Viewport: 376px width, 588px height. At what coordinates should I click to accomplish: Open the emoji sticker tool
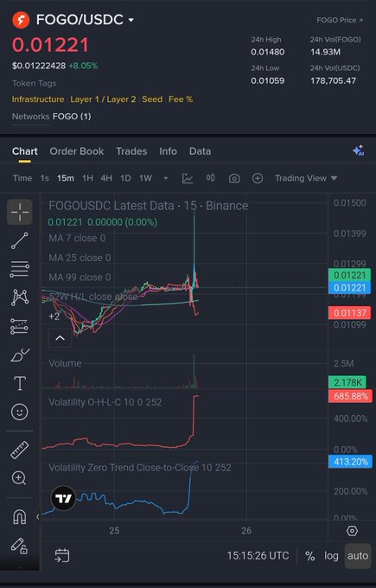20,412
